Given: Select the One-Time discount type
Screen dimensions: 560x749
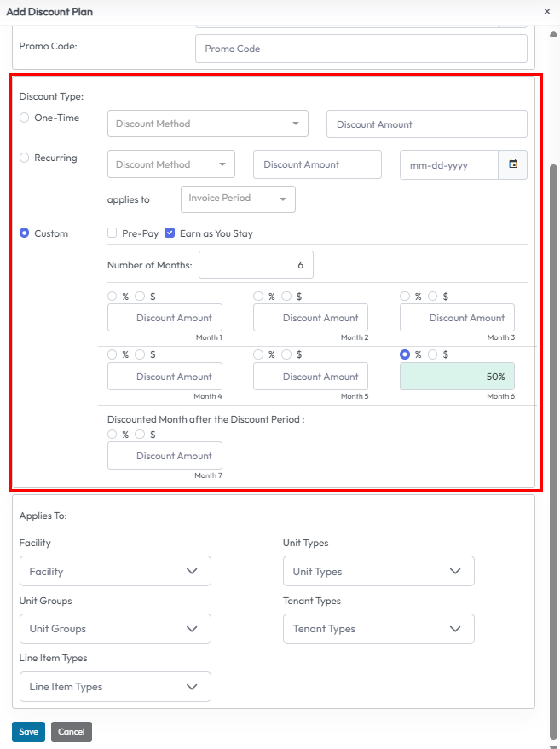Looking at the screenshot, I should pyautogui.click(x=25, y=118).
